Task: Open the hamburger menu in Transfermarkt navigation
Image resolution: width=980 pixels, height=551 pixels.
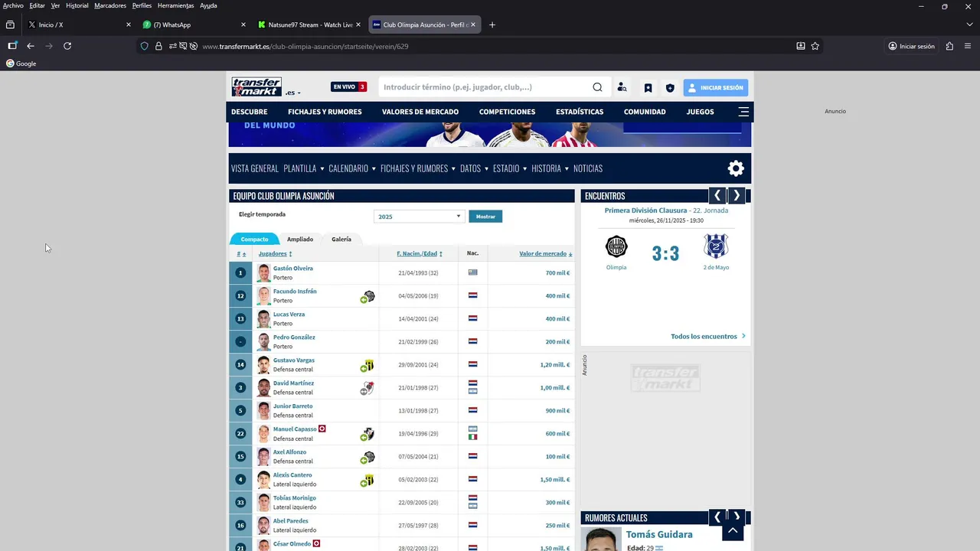Action: pos(743,112)
